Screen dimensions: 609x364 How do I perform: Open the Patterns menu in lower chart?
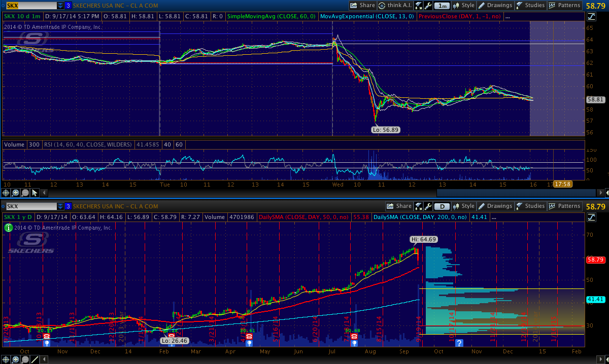click(564, 206)
